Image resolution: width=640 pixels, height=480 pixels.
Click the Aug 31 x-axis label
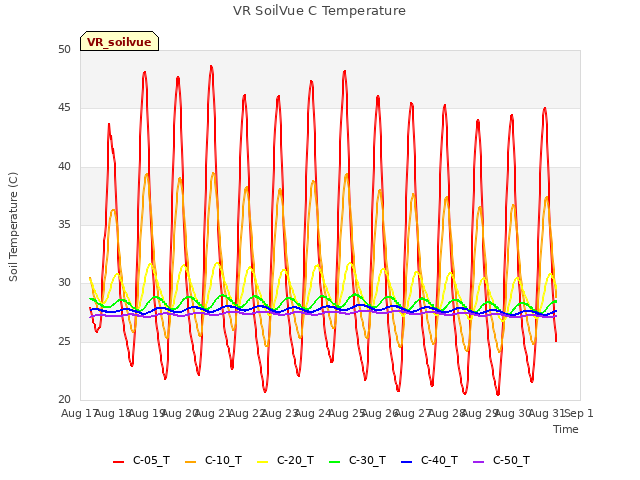click(546, 414)
